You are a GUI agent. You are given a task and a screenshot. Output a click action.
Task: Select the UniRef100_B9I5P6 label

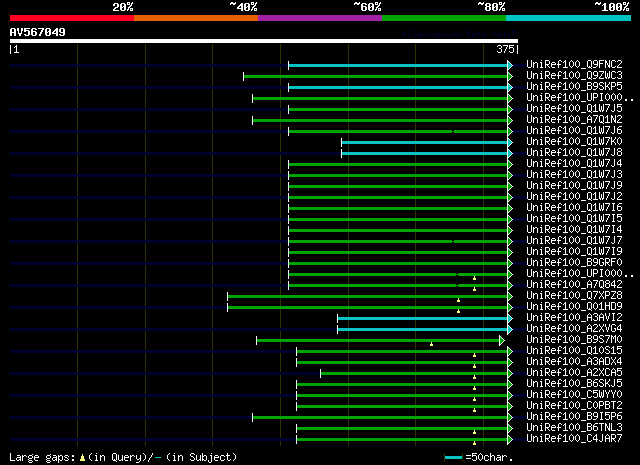(x=574, y=417)
